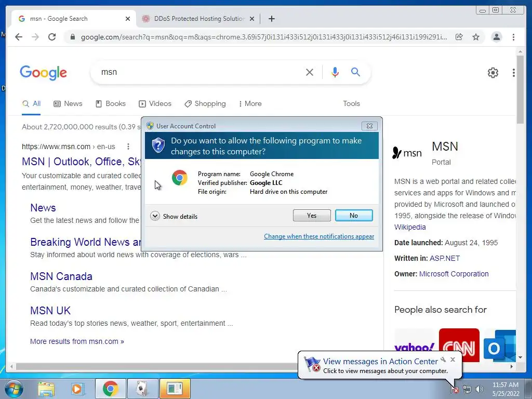Switch to DDoS Protected Hosting Solution tab
This screenshot has height=399, width=532.
pos(198,19)
